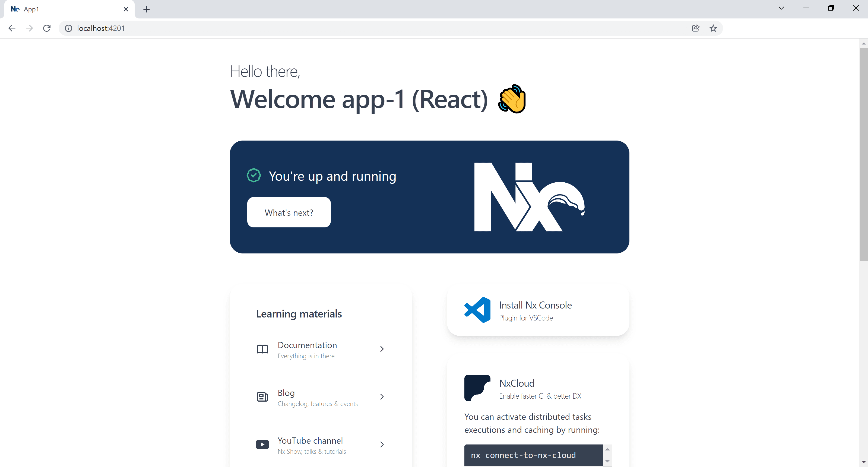Image resolution: width=868 pixels, height=467 pixels.
Task: Click 'Nx Show, talks & tutorials' subtitle
Action: point(312,452)
